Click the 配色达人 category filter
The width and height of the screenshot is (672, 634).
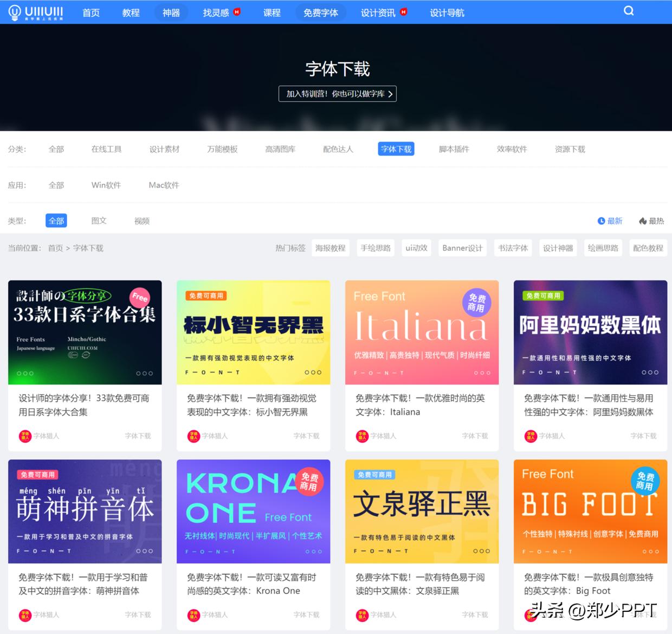pyautogui.click(x=337, y=149)
